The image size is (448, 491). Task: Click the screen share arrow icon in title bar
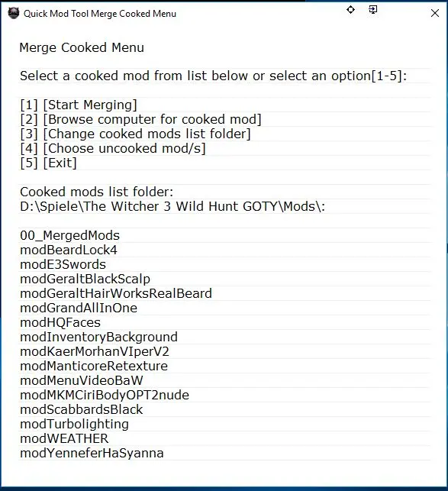click(x=373, y=10)
